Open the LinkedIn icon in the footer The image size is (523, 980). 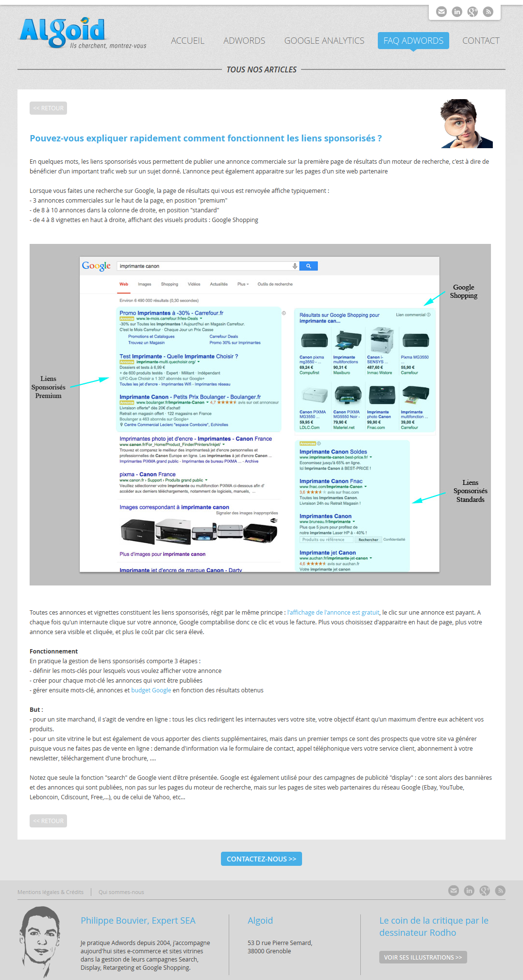pyautogui.click(x=469, y=890)
